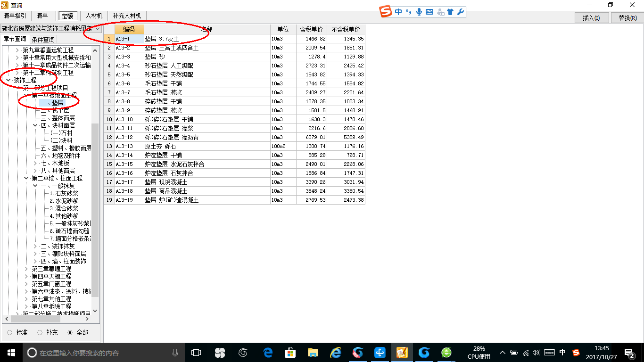The image size is (644, 362).
Task: Switch to the 补充人材机 tab
Action: click(x=127, y=16)
